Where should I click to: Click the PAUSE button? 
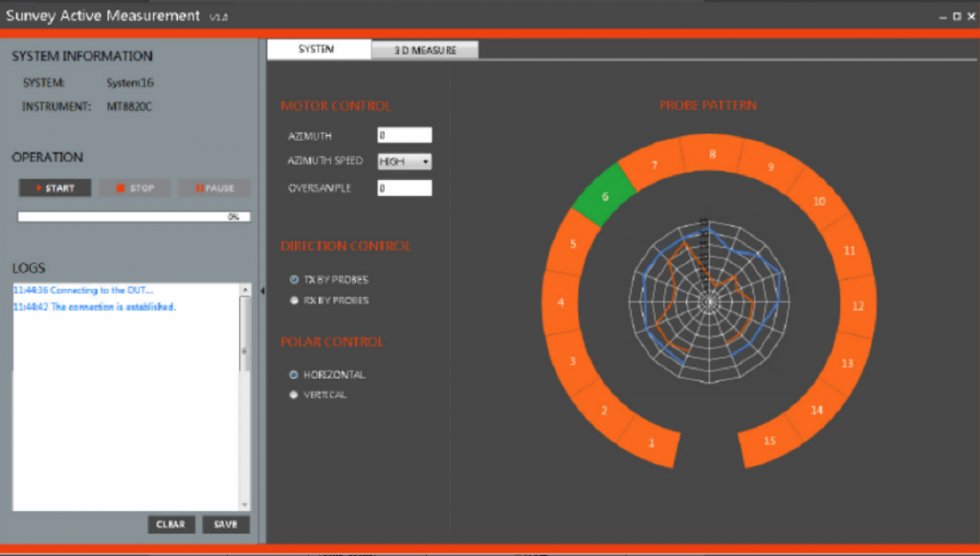click(x=214, y=188)
